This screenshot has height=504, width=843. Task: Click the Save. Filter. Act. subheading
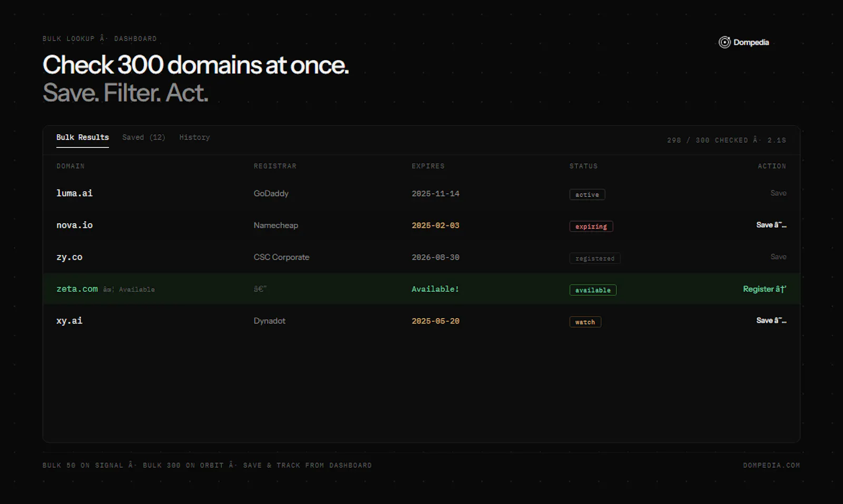(125, 93)
